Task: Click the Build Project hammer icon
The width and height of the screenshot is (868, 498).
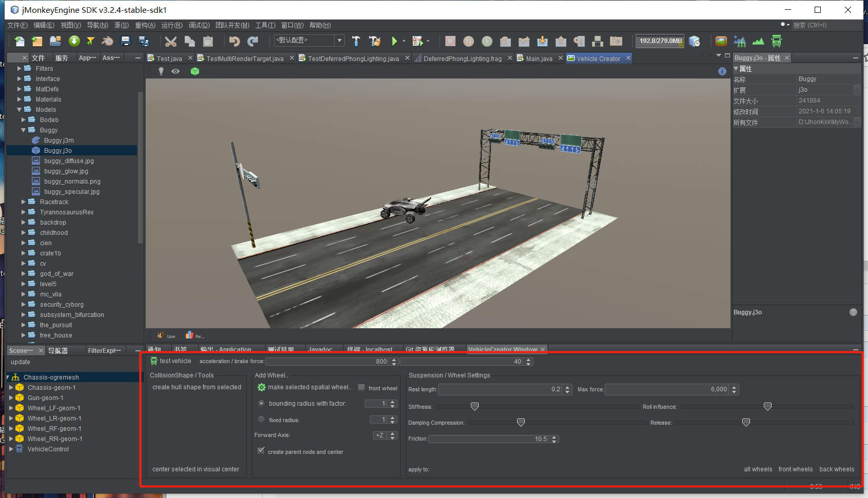Action: tap(356, 42)
